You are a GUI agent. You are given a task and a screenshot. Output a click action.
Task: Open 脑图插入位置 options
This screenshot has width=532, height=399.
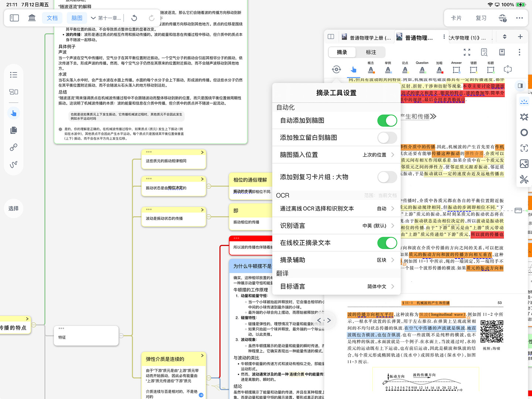click(x=337, y=155)
